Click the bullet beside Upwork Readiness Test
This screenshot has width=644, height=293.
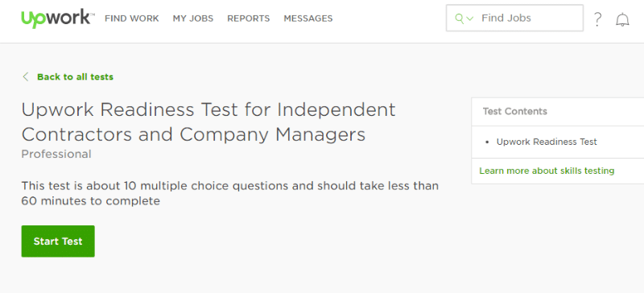click(x=487, y=142)
